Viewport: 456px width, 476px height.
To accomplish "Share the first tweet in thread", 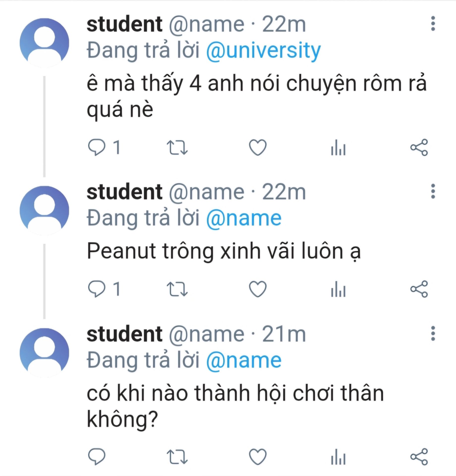I will coord(419,148).
